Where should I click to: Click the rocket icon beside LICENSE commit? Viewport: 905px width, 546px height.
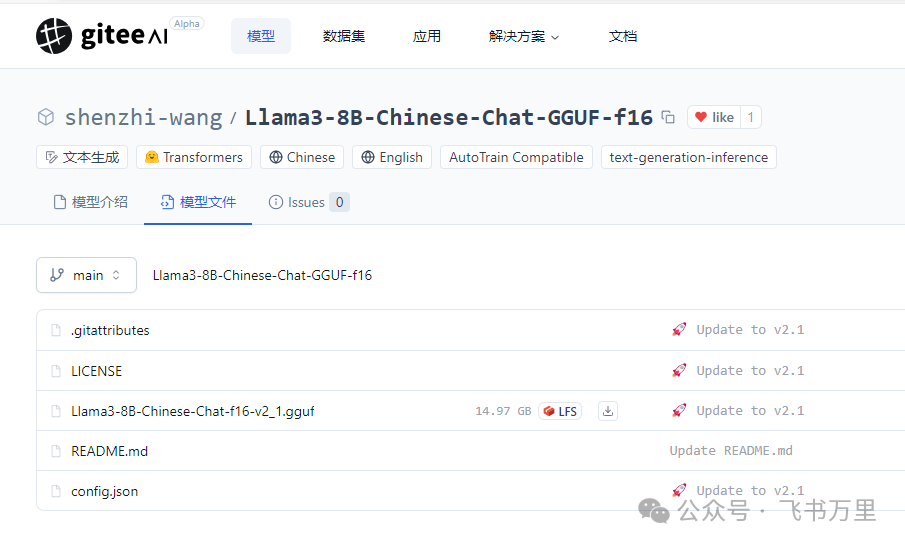click(x=679, y=370)
